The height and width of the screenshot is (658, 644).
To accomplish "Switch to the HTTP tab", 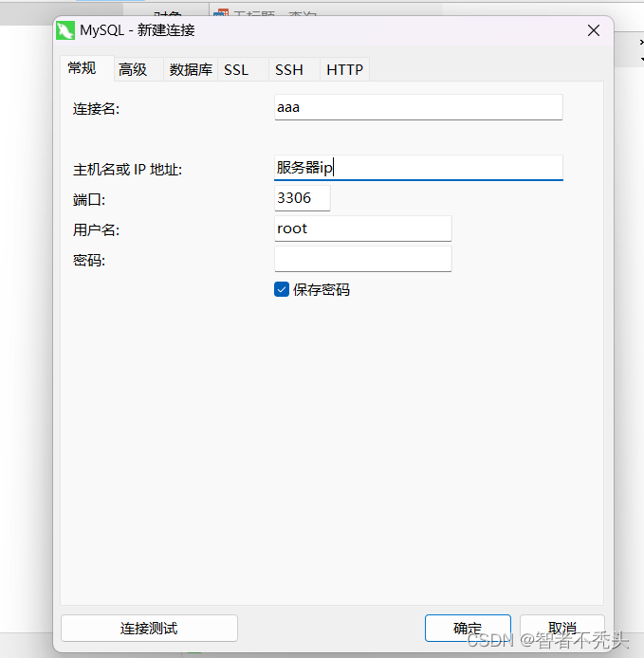I will (x=344, y=69).
